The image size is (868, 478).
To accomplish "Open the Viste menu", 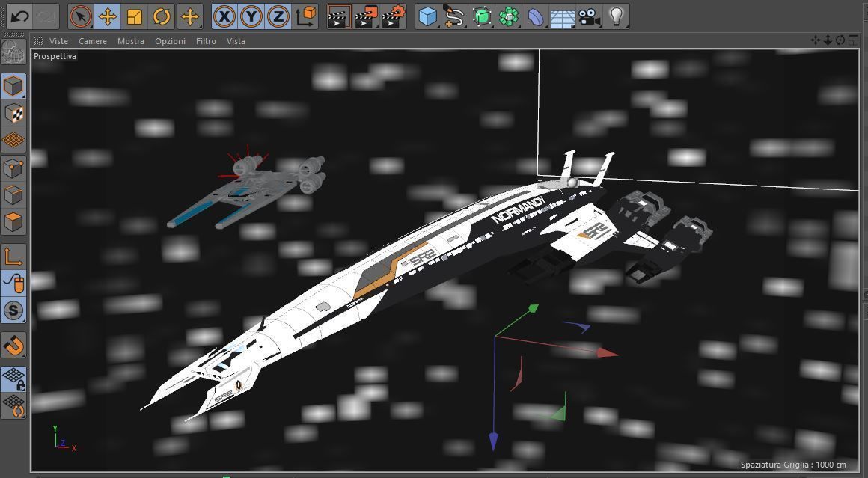I will [58, 41].
